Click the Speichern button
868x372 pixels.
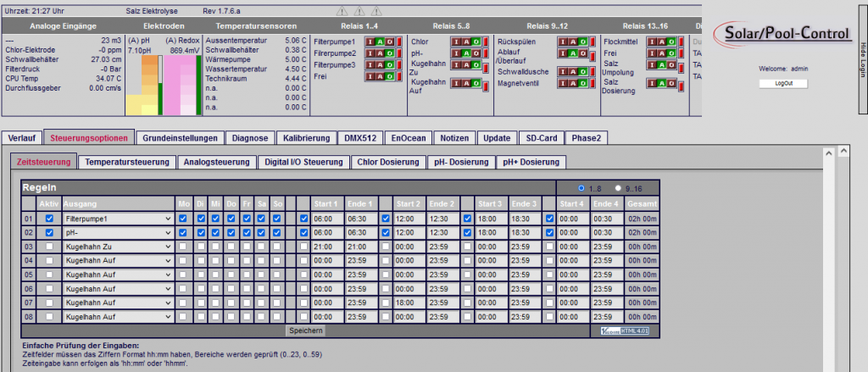point(305,330)
